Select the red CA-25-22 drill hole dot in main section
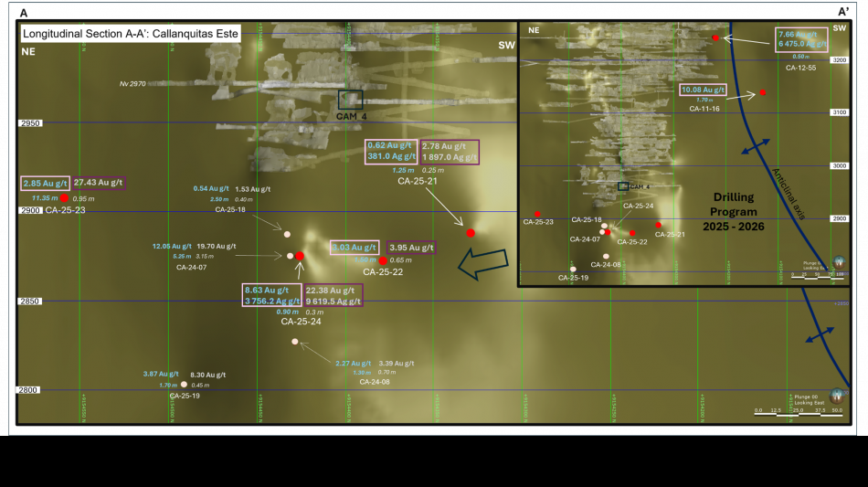Screen dimensions: 868x487 pyautogui.click(x=383, y=261)
